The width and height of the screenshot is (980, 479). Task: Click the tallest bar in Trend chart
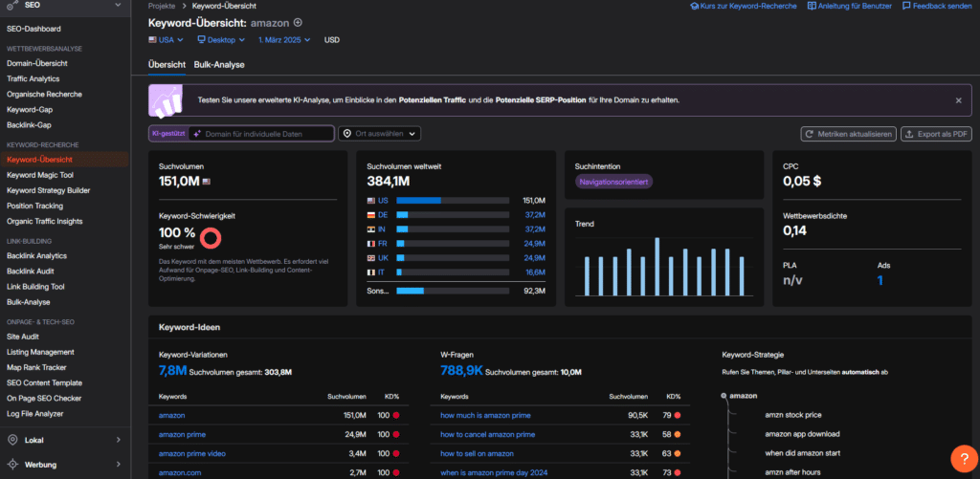pyautogui.click(x=657, y=267)
